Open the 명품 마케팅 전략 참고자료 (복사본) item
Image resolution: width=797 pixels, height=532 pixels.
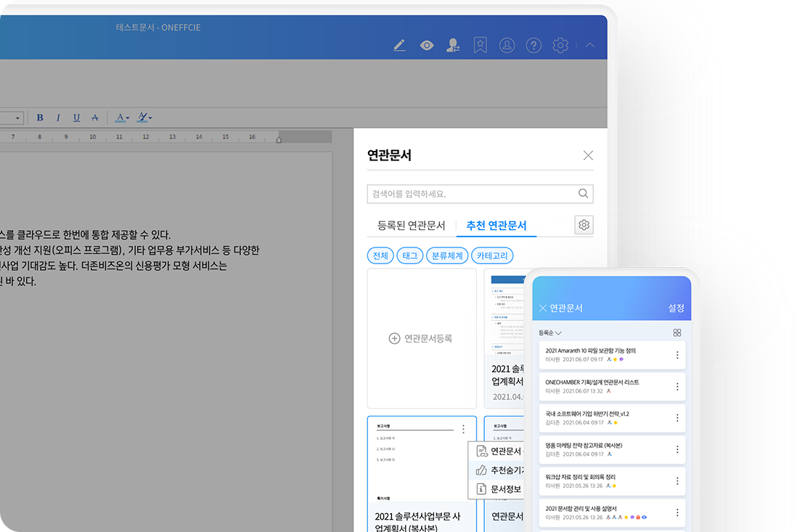click(x=612, y=449)
